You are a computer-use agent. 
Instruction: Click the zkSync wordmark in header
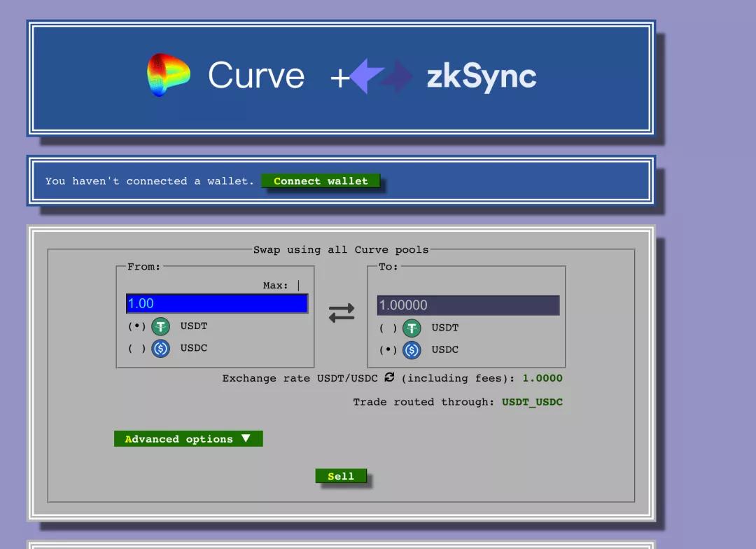[x=482, y=76]
